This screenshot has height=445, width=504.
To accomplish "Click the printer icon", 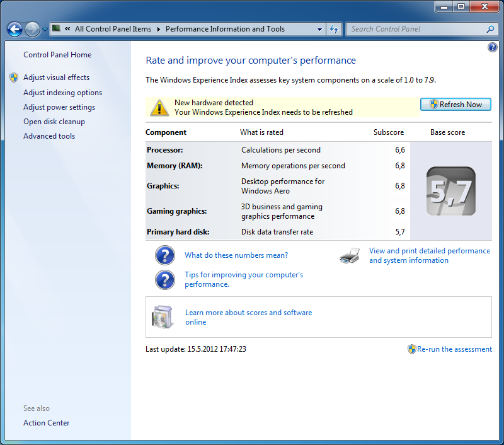I will pos(350,256).
